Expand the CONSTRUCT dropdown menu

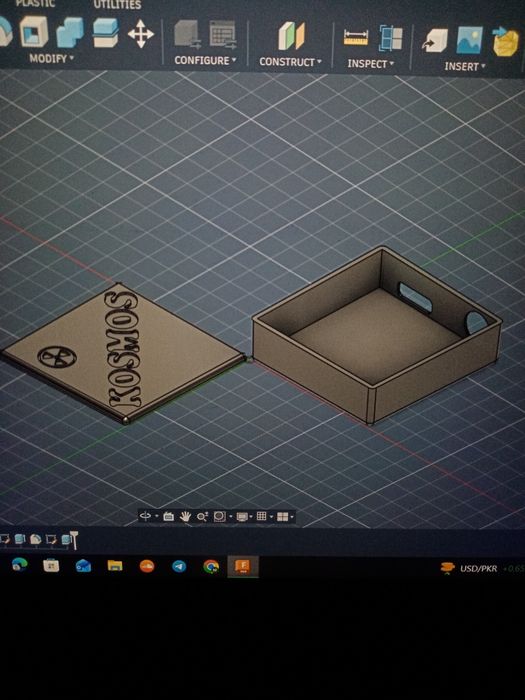point(290,62)
